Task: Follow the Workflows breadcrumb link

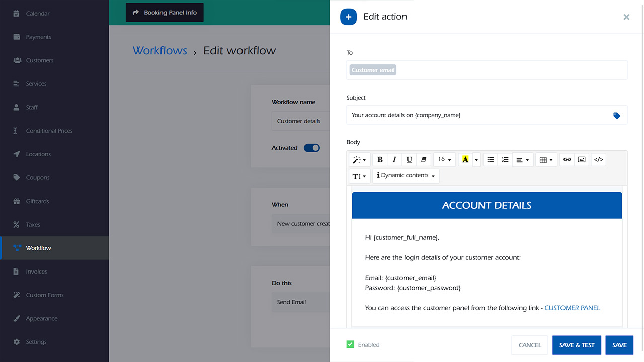Action: pyautogui.click(x=160, y=51)
